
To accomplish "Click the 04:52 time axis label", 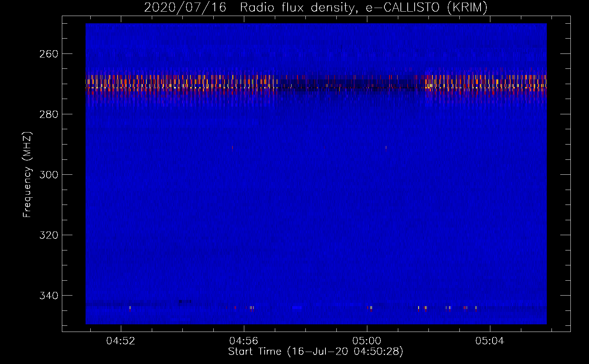I will pyautogui.click(x=120, y=341).
